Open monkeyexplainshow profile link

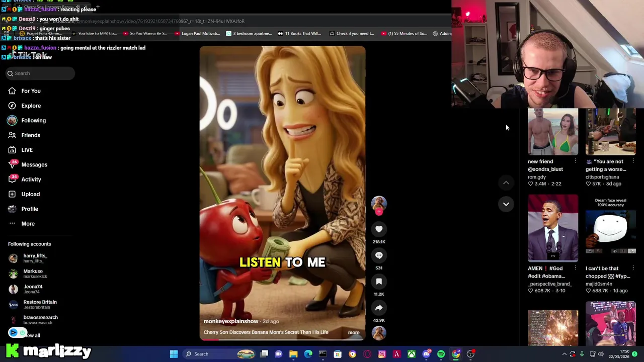tap(231, 321)
